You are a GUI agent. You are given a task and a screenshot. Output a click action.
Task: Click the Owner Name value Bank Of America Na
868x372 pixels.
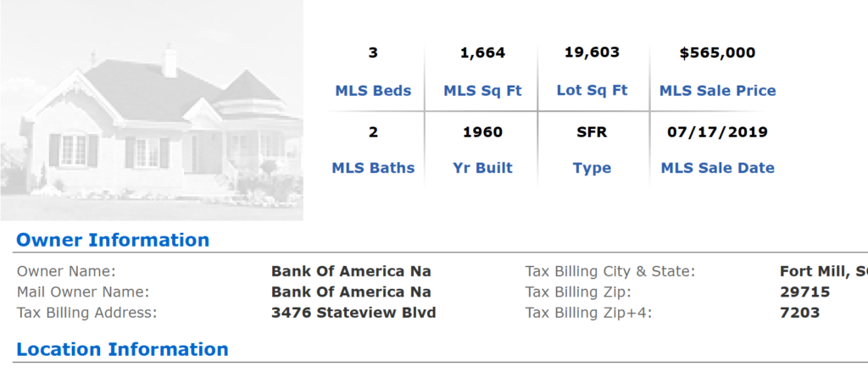(351, 271)
